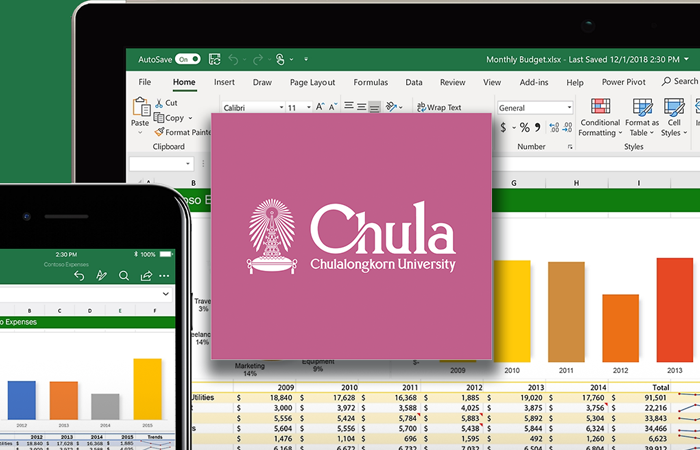700x450 pixels.
Task: Click the Name Box field on tablet
Action: coord(162,164)
